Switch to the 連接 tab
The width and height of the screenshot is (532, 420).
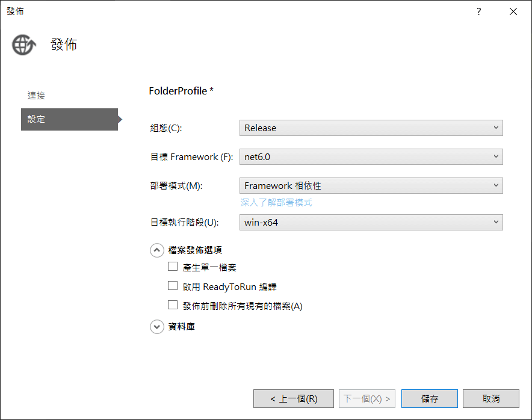click(x=36, y=96)
